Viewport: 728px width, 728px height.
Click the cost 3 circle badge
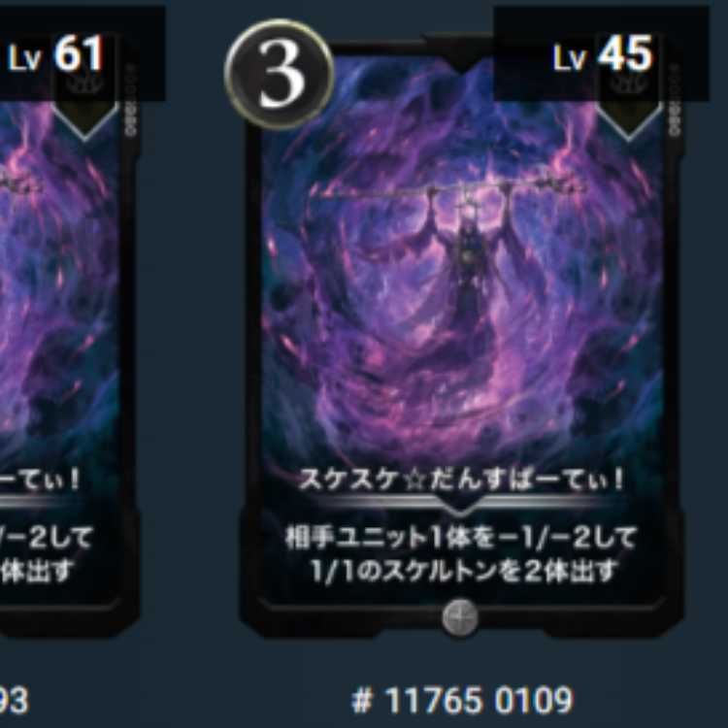[279, 75]
